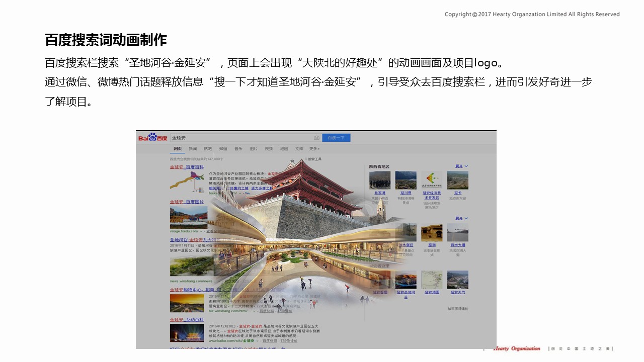Open the 延安香烟 link
Screen dimensions: 644x362
[x=380, y=292]
